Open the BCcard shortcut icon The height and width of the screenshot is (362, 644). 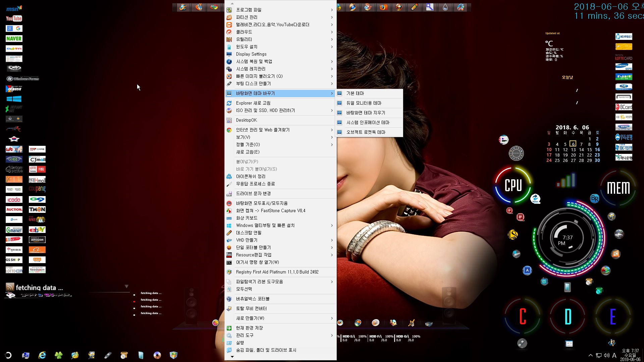click(624, 107)
